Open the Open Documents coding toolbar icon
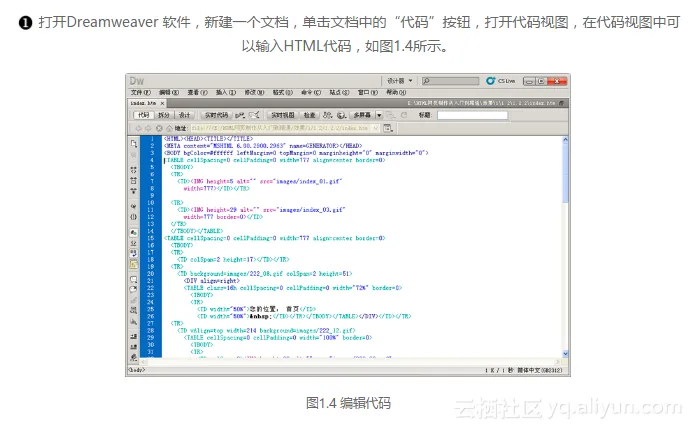 click(x=134, y=144)
